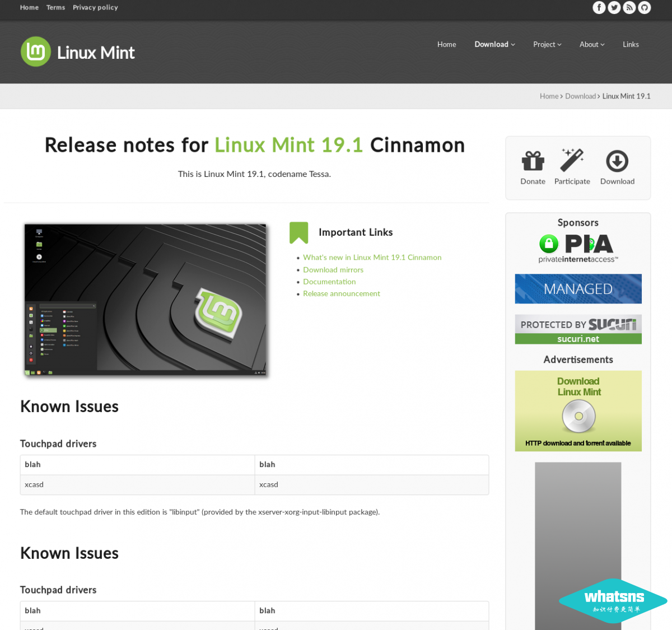Click the GitHub icon in top bar

[645, 7]
